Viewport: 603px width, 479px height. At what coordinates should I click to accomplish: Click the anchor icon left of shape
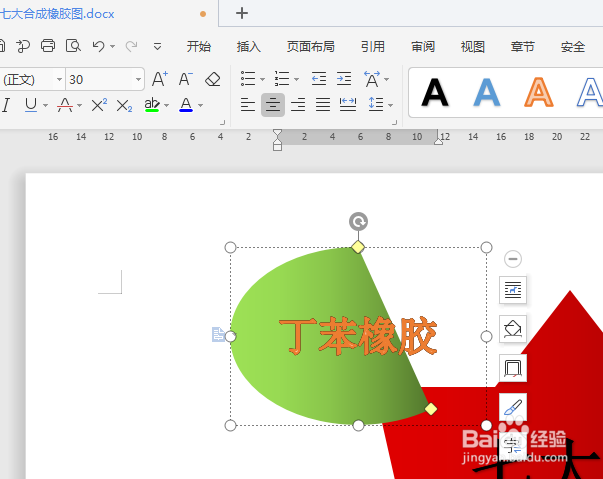[218, 334]
